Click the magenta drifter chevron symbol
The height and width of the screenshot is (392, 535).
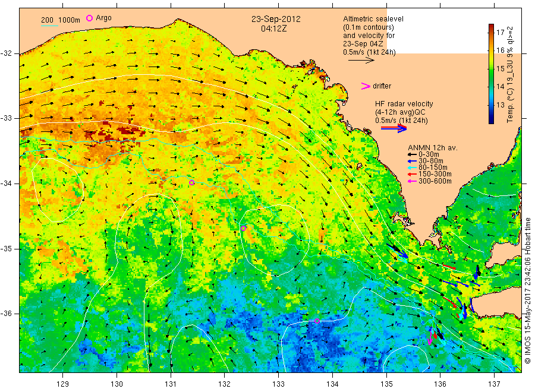(366, 86)
